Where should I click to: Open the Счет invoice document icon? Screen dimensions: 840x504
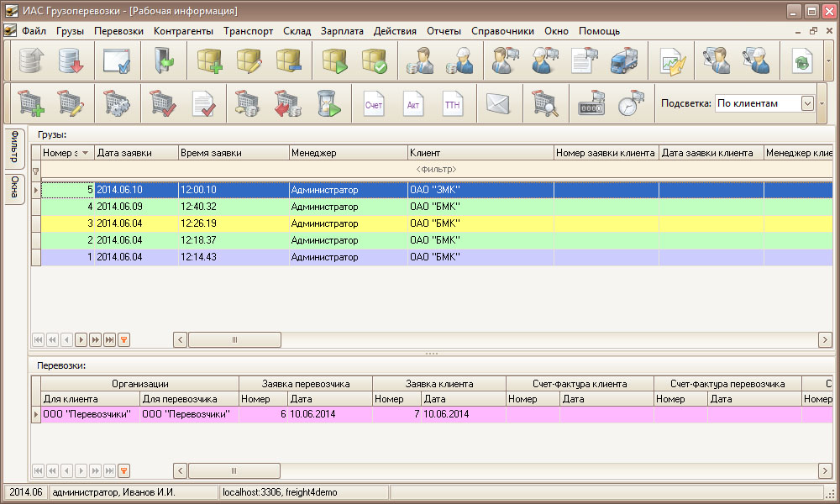tap(373, 104)
